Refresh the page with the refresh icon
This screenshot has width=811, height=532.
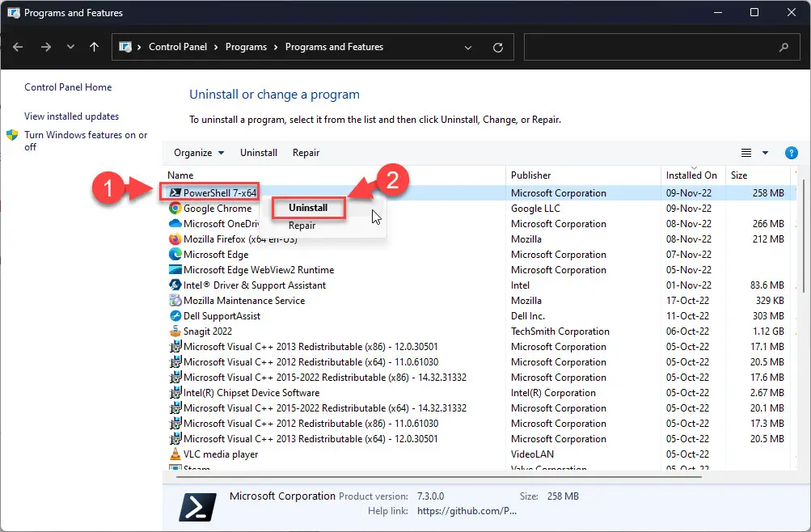pos(496,47)
